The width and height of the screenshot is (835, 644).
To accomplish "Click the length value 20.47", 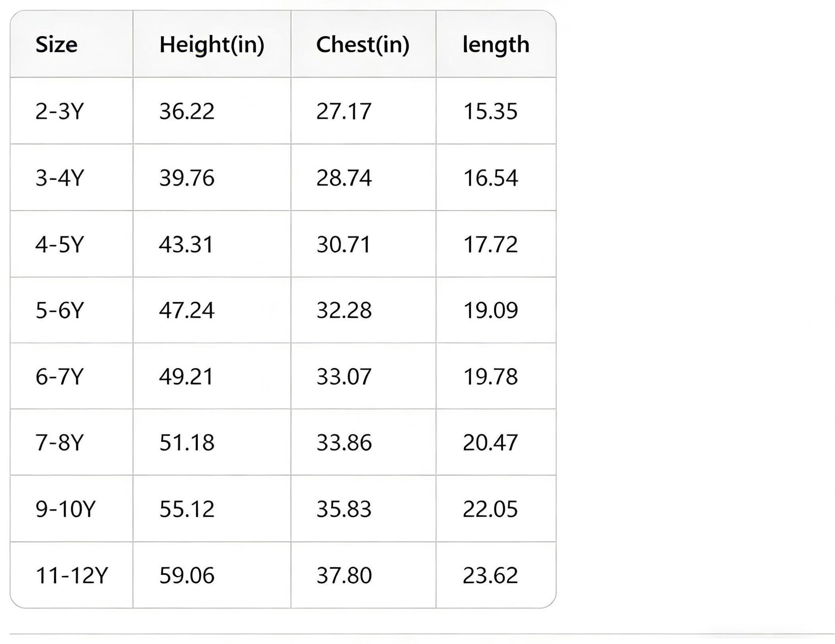I will (490, 443).
